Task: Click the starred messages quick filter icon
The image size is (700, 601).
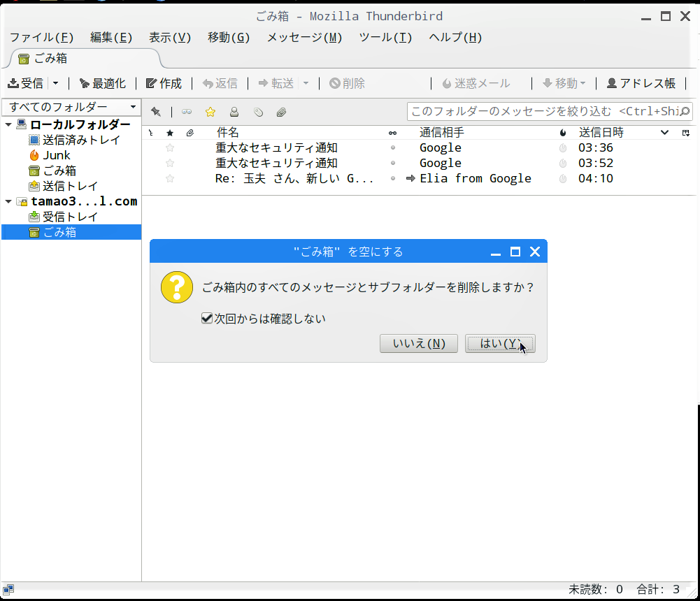Action: tap(210, 112)
